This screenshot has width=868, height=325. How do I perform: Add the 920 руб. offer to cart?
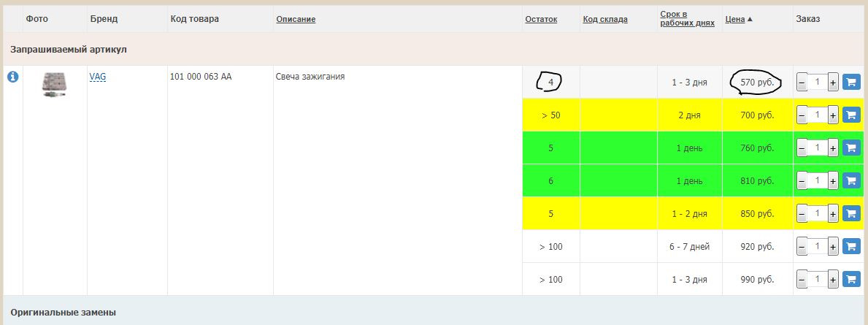point(851,246)
